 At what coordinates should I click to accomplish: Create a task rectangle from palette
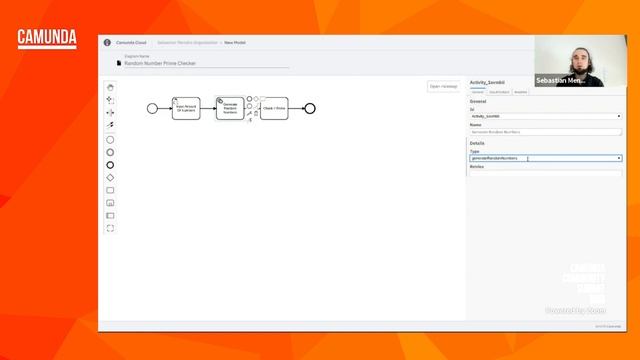pyautogui.click(x=110, y=190)
